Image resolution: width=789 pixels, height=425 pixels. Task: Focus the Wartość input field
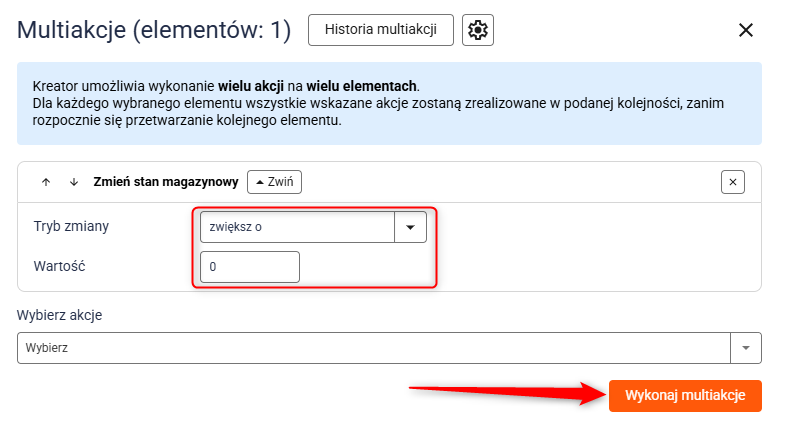pos(250,267)
